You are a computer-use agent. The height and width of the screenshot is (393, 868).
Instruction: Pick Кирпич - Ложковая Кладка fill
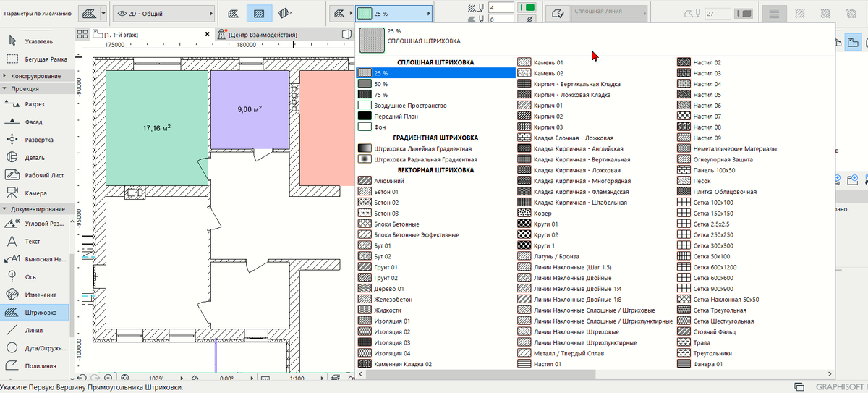(x=595, y=95)
